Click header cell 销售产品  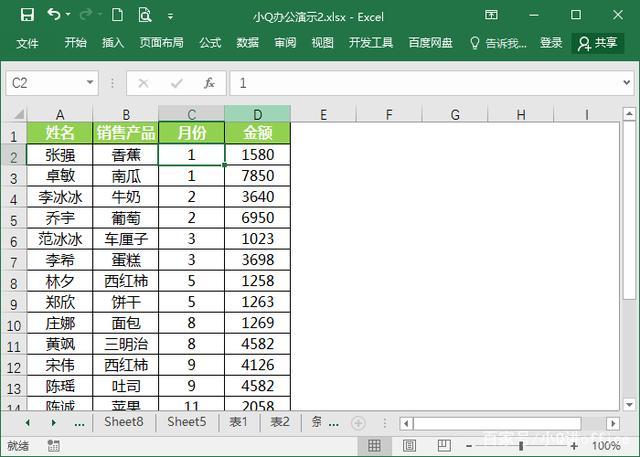[x=126, y=133]
